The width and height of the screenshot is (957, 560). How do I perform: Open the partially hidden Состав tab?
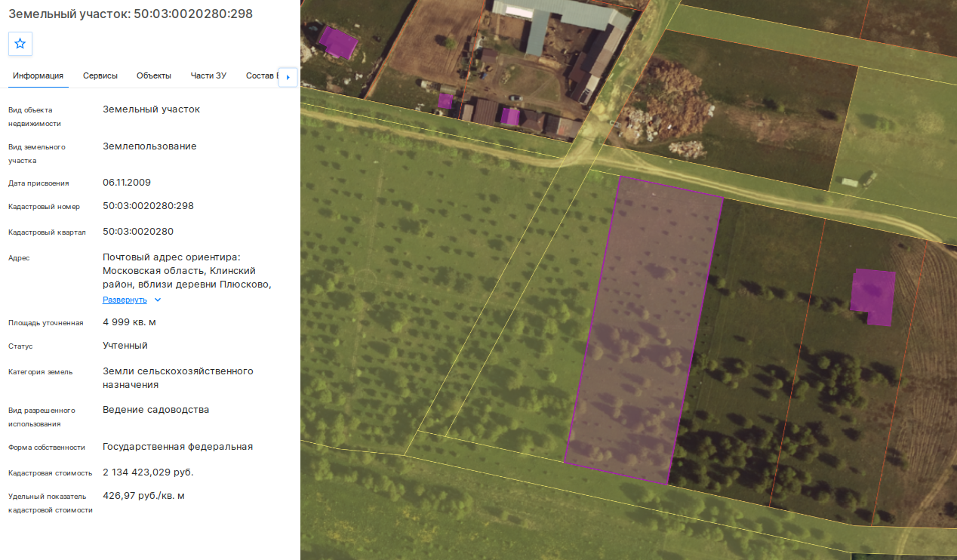pos(262,75)
